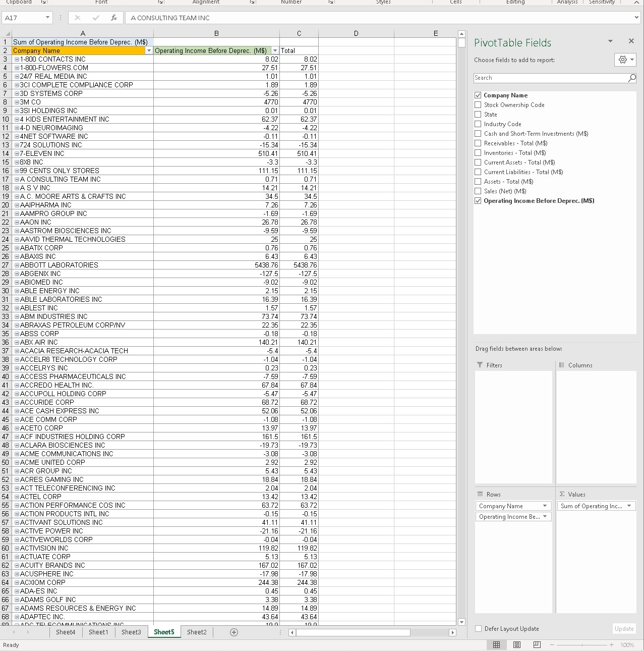Select cell with 7-ELEVEN INC
Screen dimensions: 644x651
tap(83, 153)
